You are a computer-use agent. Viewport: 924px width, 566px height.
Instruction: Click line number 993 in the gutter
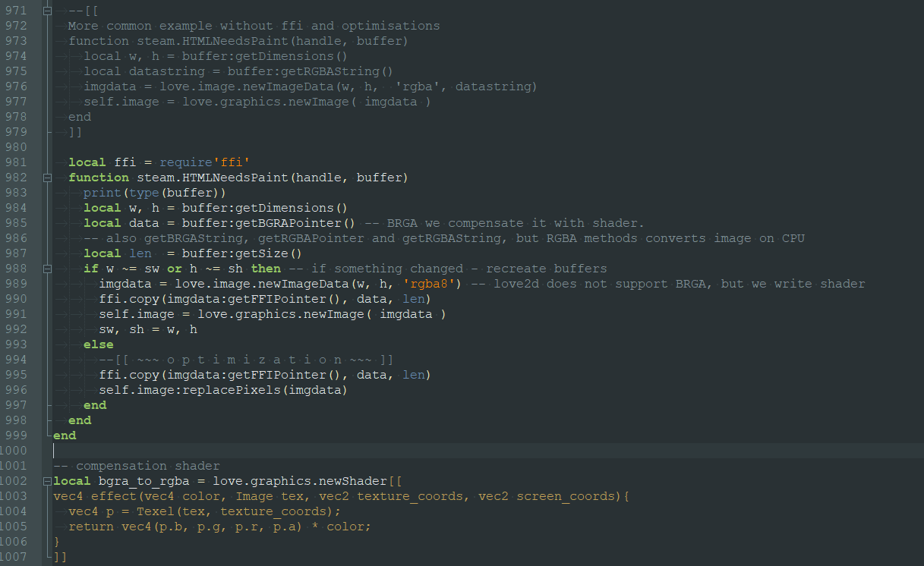pos(14,344)
